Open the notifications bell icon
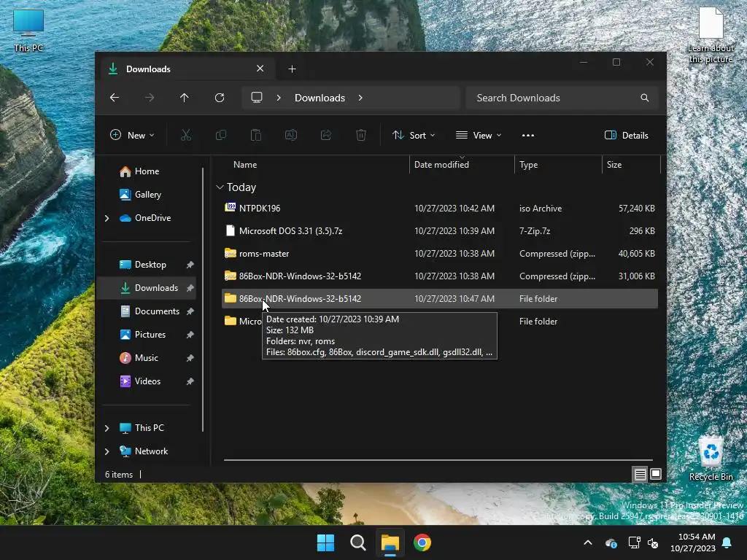Image resolution: width=747 pixels, height=560 pixels. click(x=727, y=542)
